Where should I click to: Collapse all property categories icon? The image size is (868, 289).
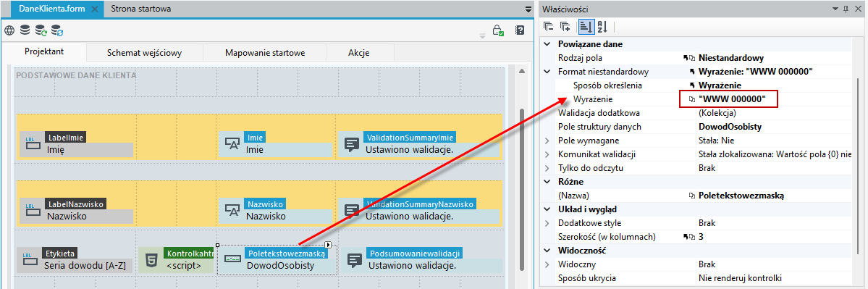(549, 26)
